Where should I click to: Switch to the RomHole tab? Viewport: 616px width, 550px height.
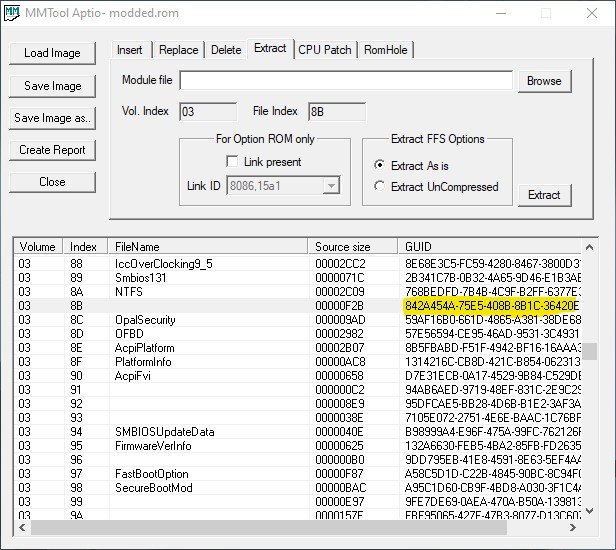tap(386, 50)
